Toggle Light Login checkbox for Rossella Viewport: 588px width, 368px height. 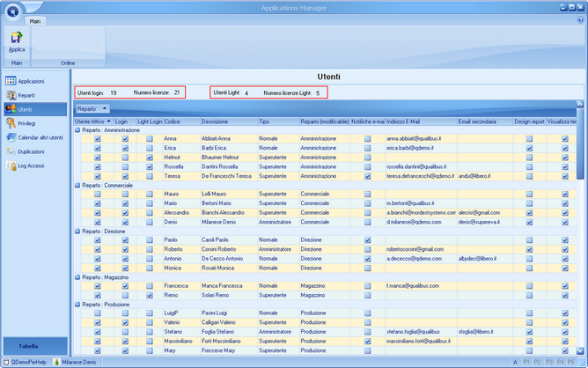[150, 167]
